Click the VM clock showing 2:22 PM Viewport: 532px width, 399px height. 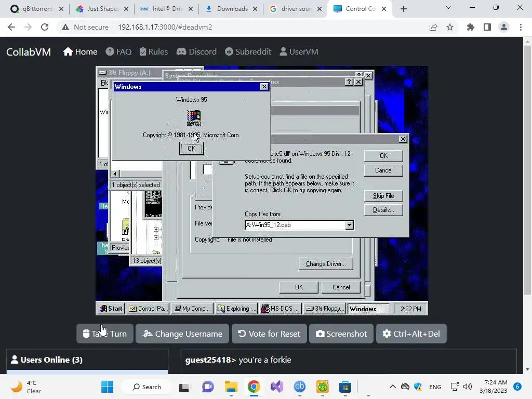[410, 309]
